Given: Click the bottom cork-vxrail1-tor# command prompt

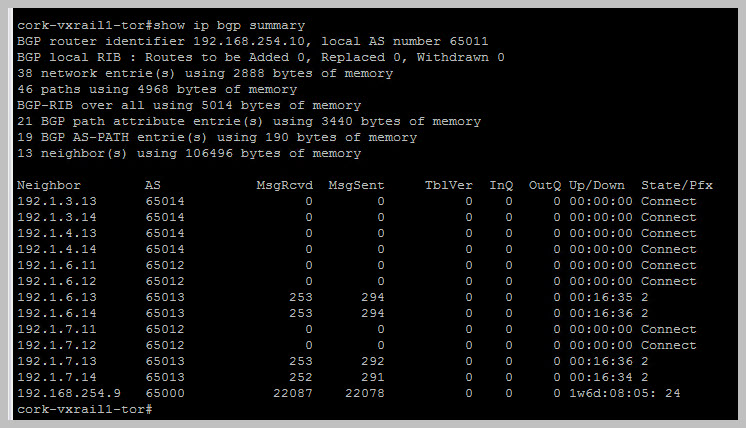Looking at the screenshot, I should click(82, 409).
